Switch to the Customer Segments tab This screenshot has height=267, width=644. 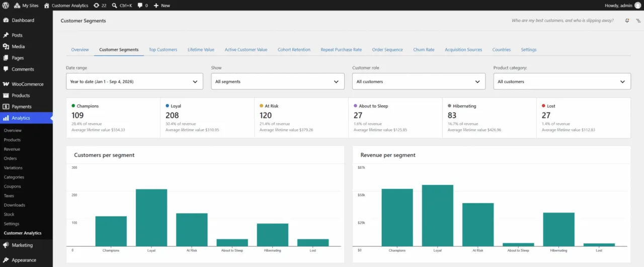tap(119, 49)
